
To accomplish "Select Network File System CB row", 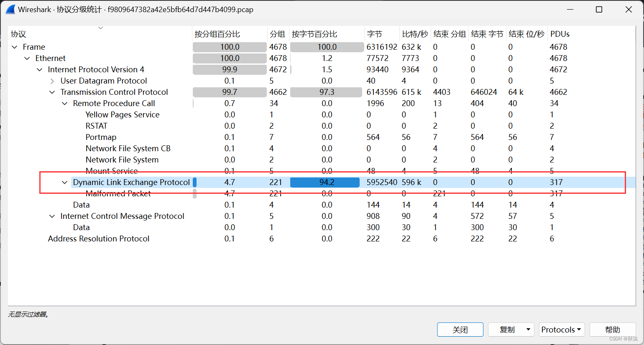I will [x=322, y=149].
